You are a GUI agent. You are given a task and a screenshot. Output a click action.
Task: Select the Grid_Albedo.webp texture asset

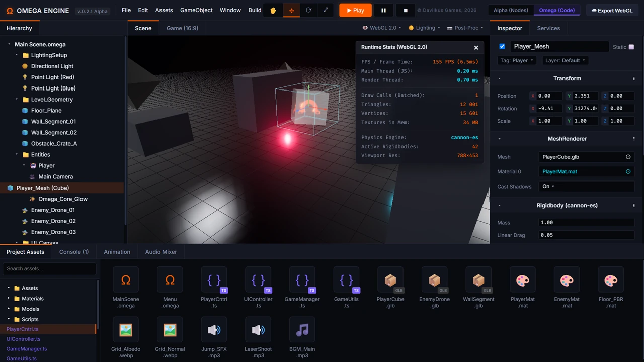126,330
